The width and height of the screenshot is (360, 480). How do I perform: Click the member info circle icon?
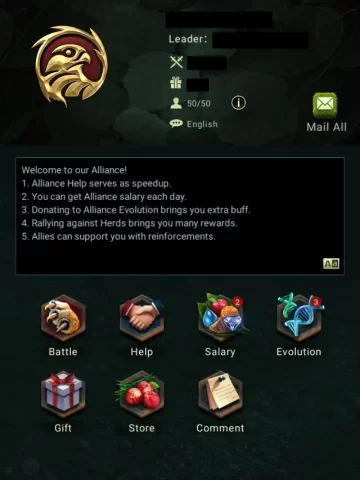238,103
